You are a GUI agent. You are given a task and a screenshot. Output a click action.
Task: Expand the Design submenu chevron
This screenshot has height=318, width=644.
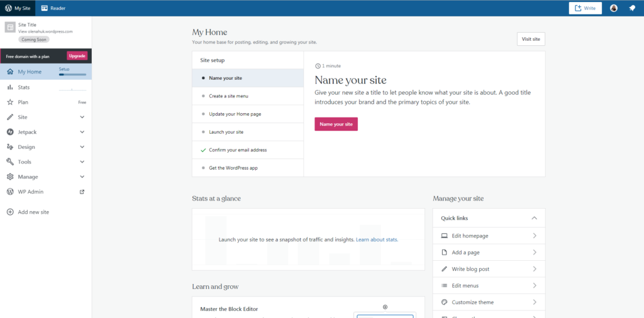82,147
